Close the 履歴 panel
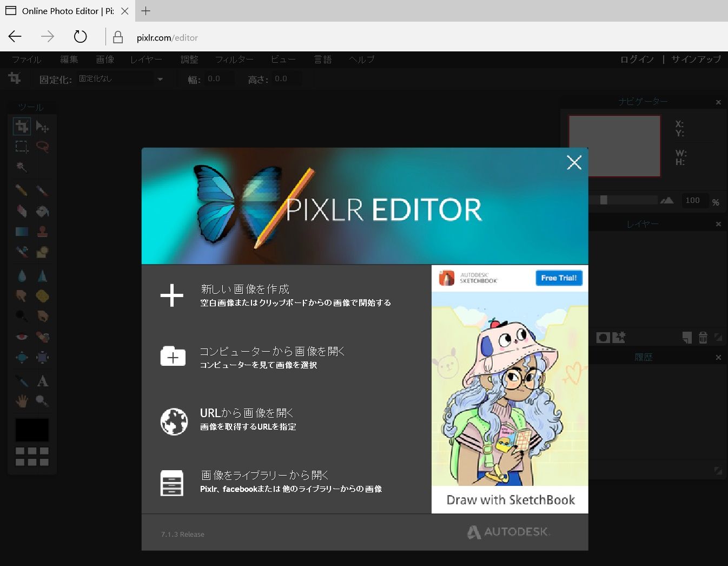This screenshot has height=566, width=728. 718,358
